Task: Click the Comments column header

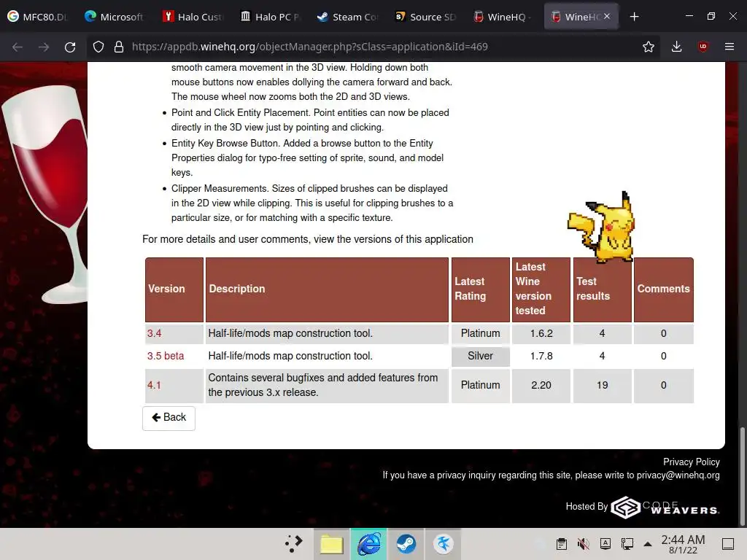Action: [664, 289]
